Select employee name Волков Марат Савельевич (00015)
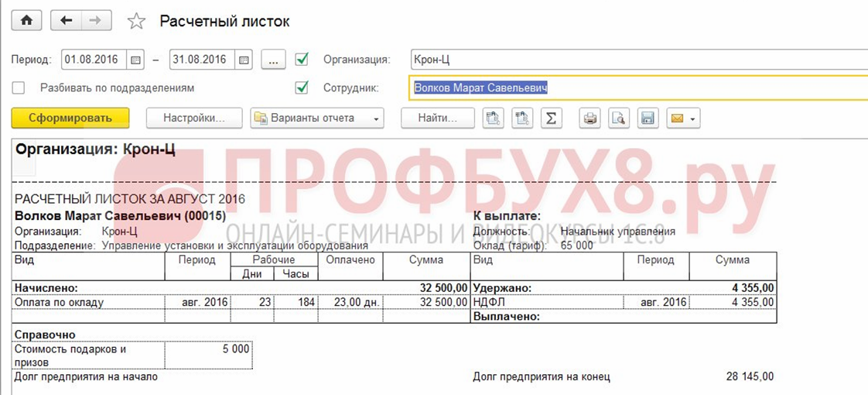The image size is (868, 395). click(x=120, y=216)
